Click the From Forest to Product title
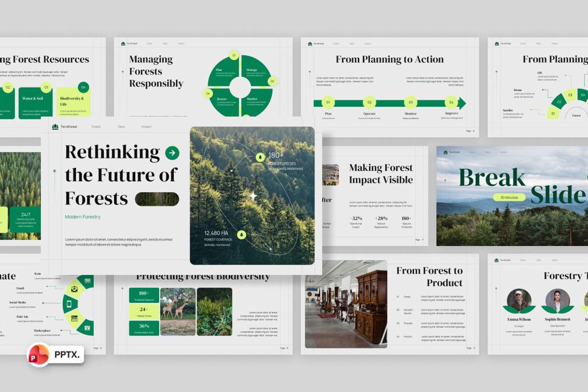Image resolution: width=588 pixels, height=392 pixels. (x=429, y=276)
